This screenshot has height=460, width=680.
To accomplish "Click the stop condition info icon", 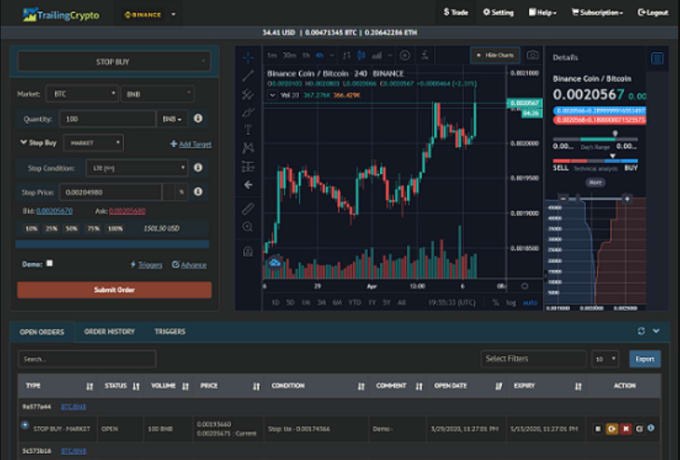I will [198, 167].
